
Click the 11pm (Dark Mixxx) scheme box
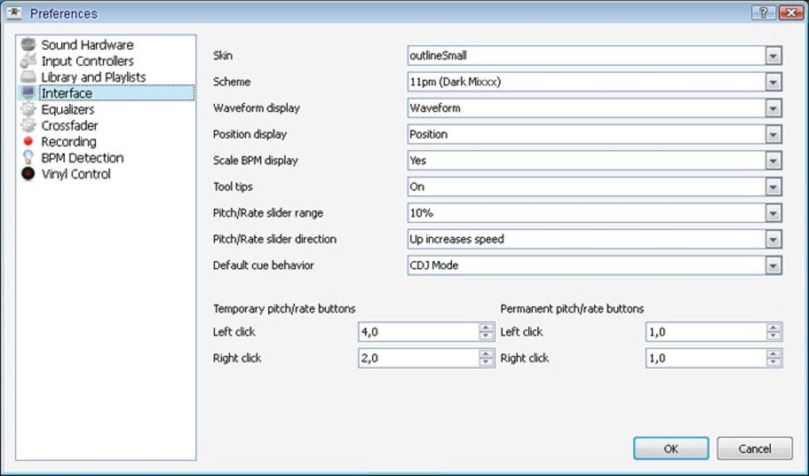[594, 82]
